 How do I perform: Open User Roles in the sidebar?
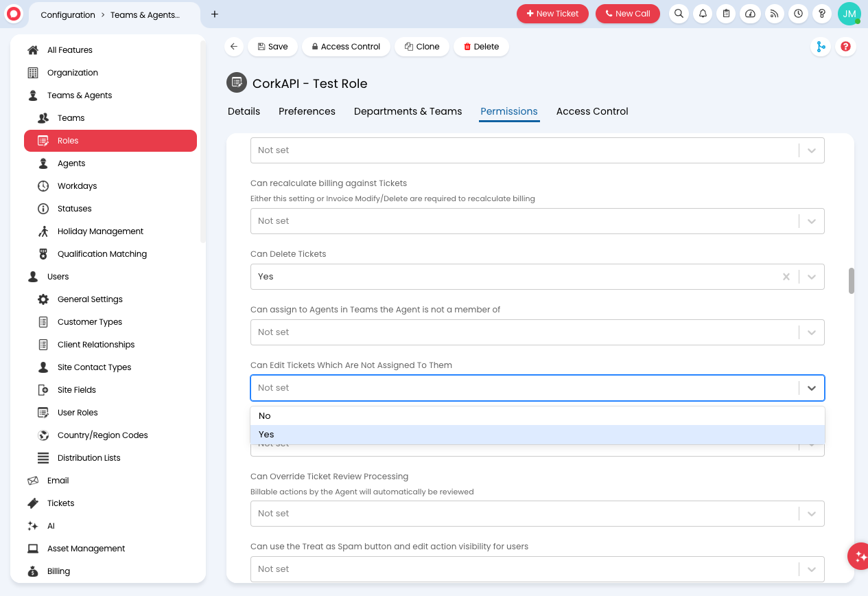78,413
